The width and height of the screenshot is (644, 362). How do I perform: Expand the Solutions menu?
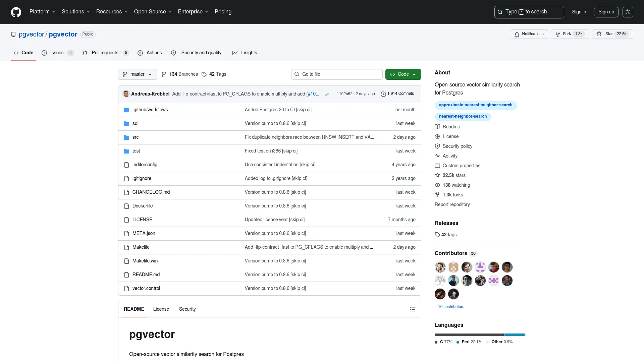pos(76,12)
